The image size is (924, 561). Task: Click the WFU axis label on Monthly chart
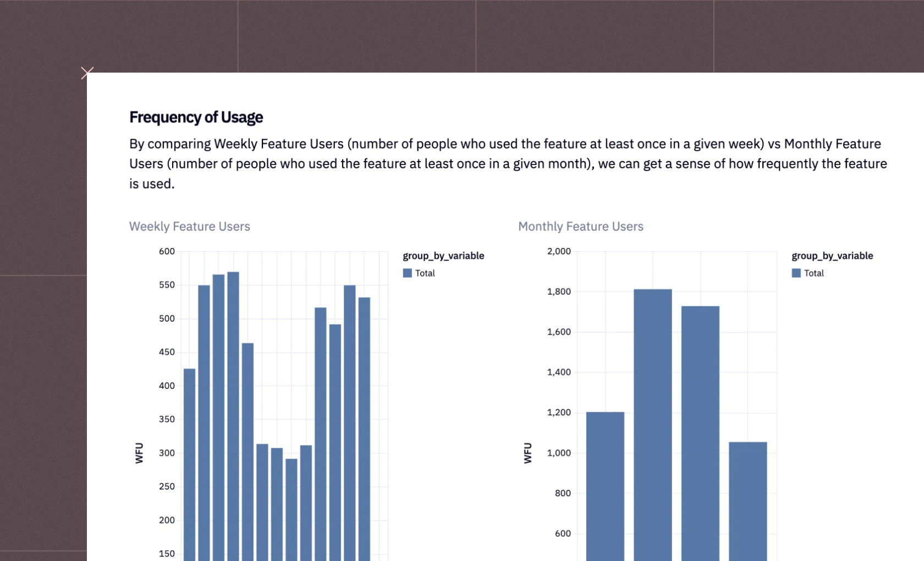528,452
